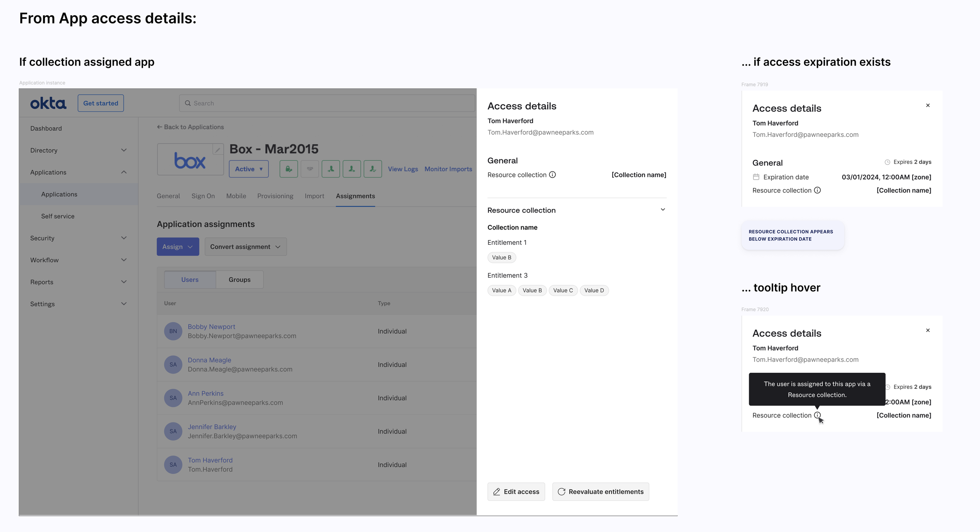This screenshot has width=980, height=532.
Task: Click the Okta logo
Action: [x=48, y=103]
